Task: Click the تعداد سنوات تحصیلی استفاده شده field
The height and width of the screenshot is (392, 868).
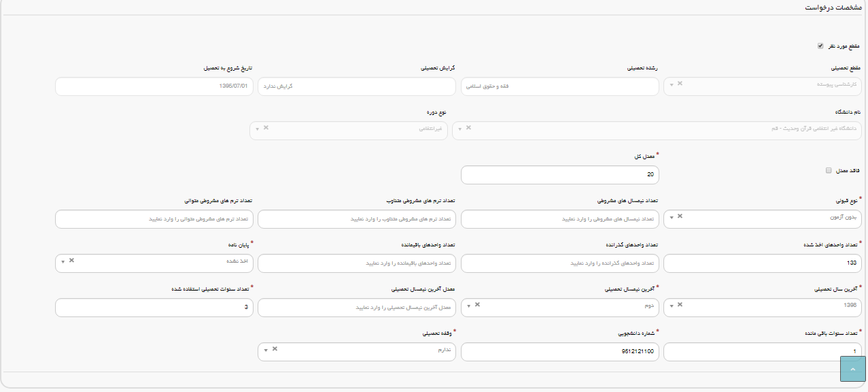Action: tap(154, 308)
